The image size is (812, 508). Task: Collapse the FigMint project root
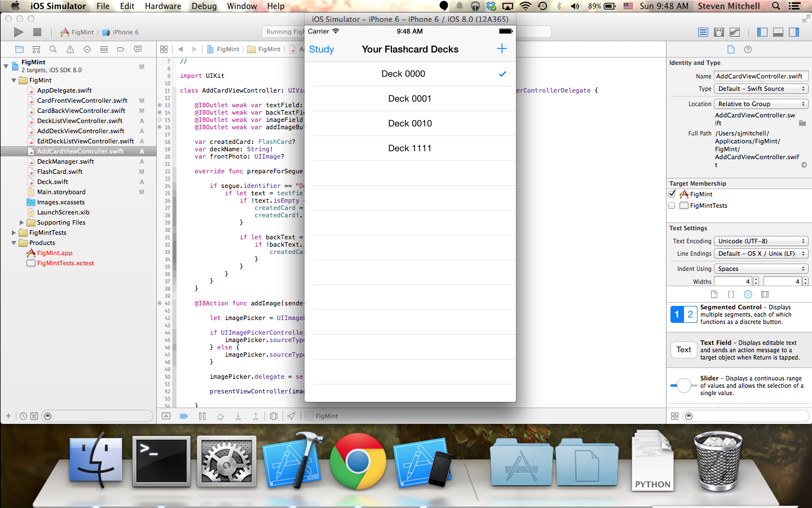tap(6, 66)
